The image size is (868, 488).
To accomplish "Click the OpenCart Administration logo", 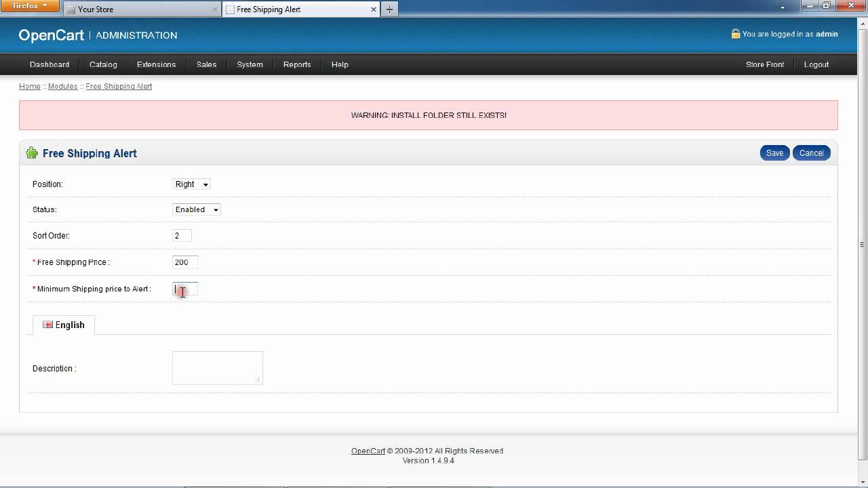I will [98, 35].
